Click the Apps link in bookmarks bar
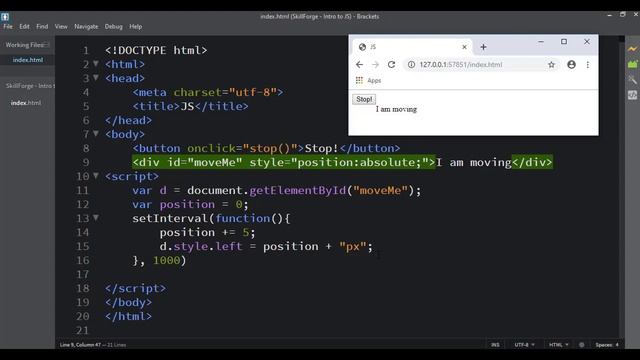 pos(374,80)
